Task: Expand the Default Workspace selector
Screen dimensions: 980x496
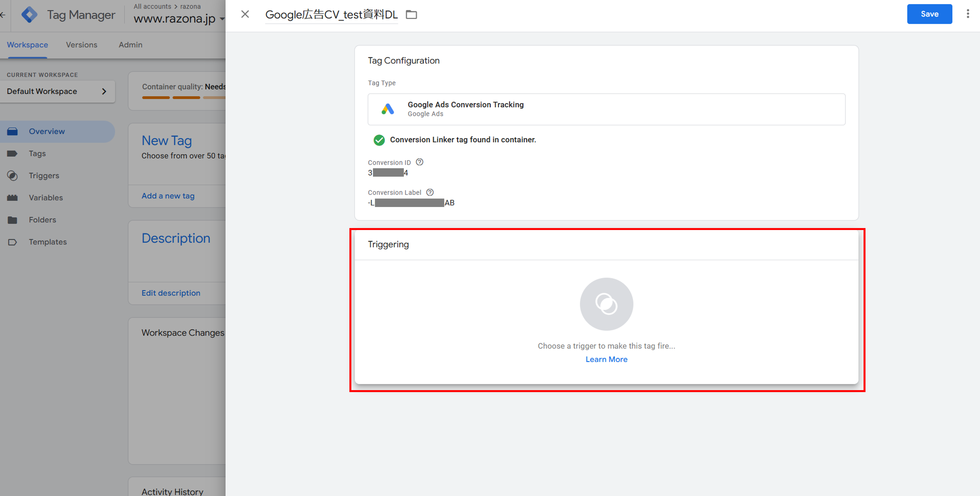Action: pos(57,91)
